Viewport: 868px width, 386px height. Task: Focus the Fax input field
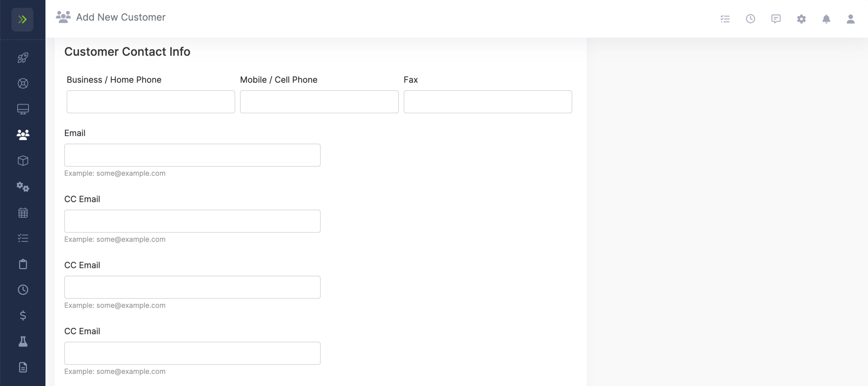[488, 102]
